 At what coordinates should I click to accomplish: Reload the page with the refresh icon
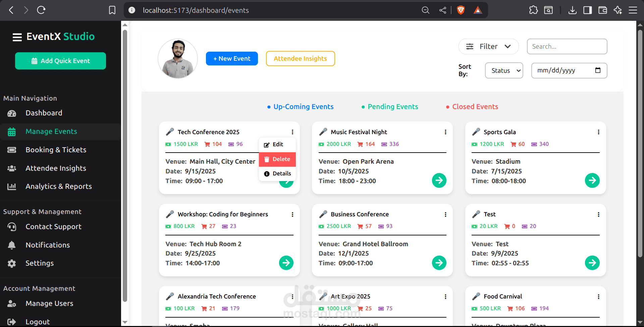point(41,10)
